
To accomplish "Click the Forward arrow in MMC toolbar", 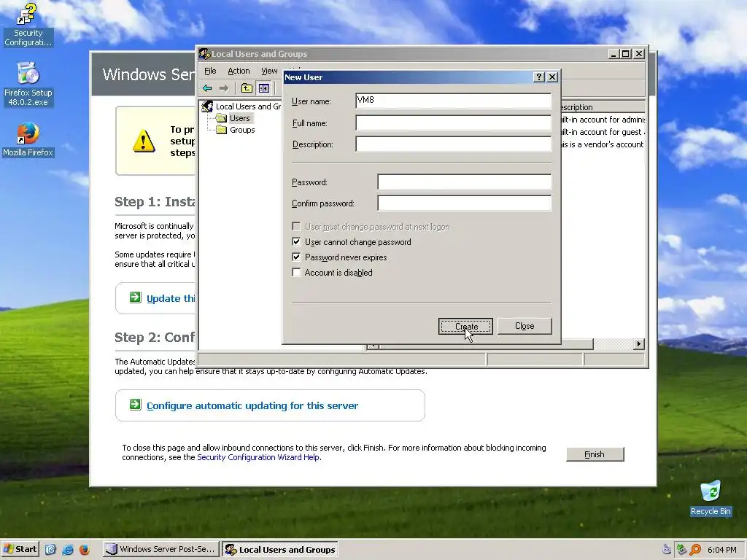I will tap(224, 88).
